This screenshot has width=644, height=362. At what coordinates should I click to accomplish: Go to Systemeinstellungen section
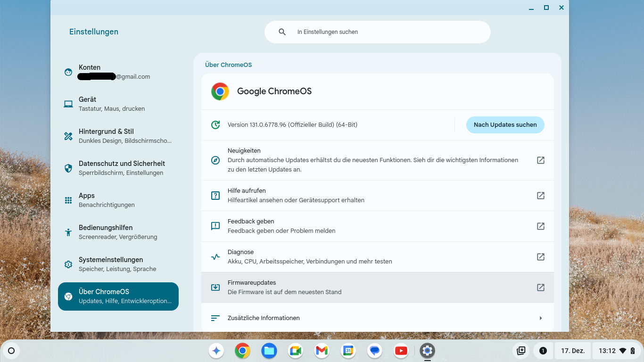pyautogui.click(x=118, y=264)
